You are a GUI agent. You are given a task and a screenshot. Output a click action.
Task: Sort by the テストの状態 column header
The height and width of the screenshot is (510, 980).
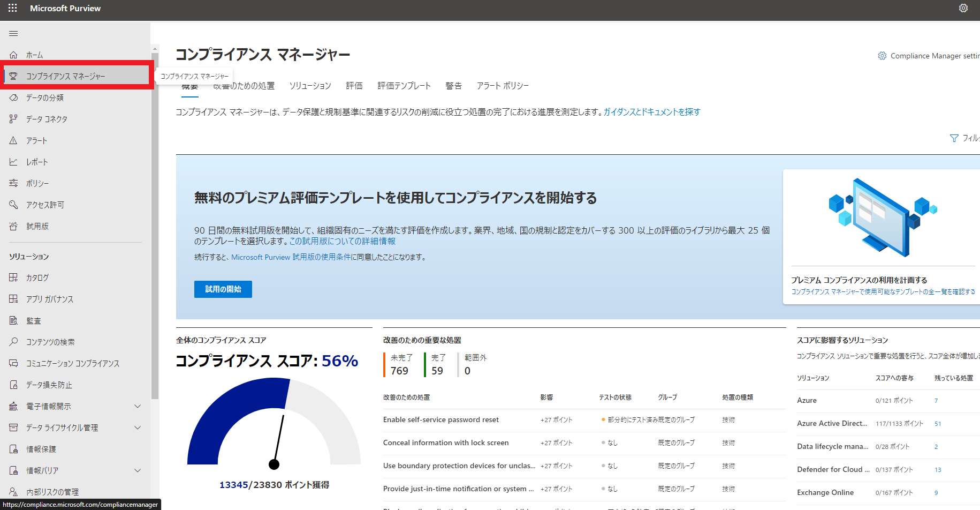615,397
